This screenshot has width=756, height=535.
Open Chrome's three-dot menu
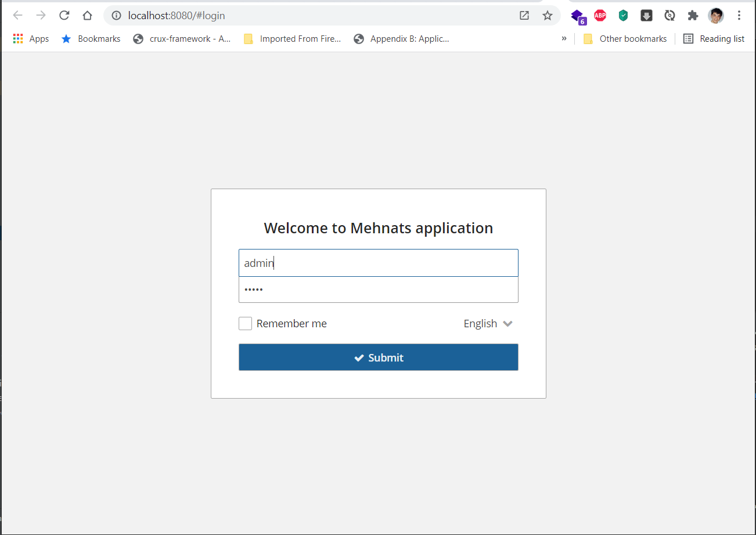click(x=739, y=16)
